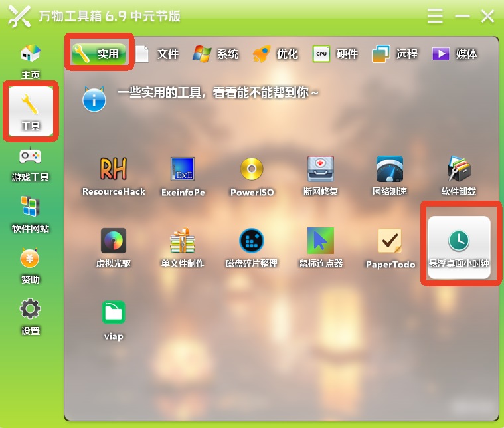Click the toolbox logo in title bar
The height and width of the screenshot is (428, 504).
tap(19, 16)
